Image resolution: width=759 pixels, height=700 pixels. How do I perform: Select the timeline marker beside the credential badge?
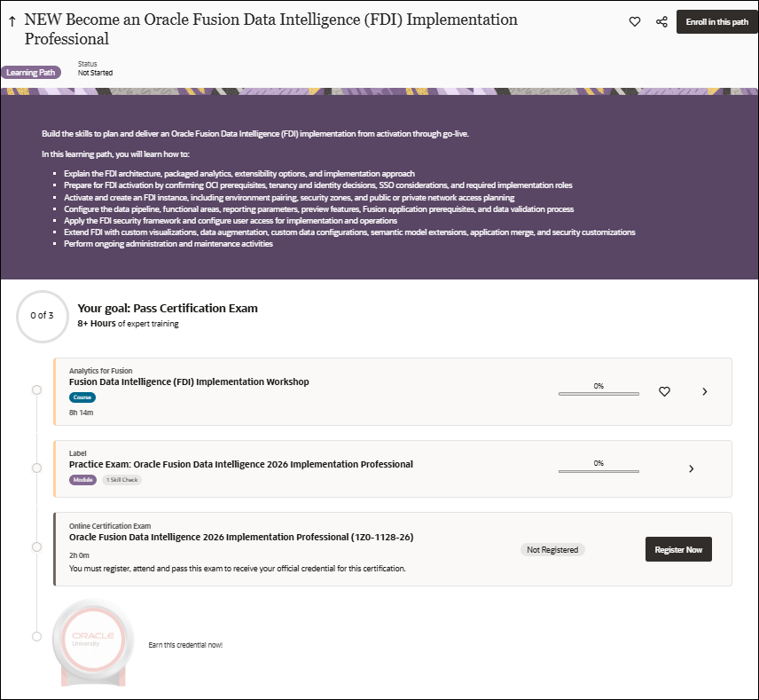36,636
